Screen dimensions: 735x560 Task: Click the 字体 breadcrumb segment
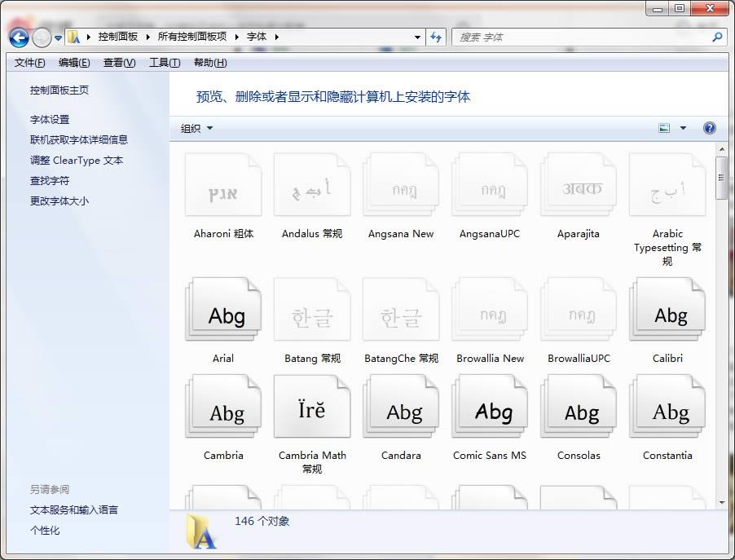tap(257, 37)
